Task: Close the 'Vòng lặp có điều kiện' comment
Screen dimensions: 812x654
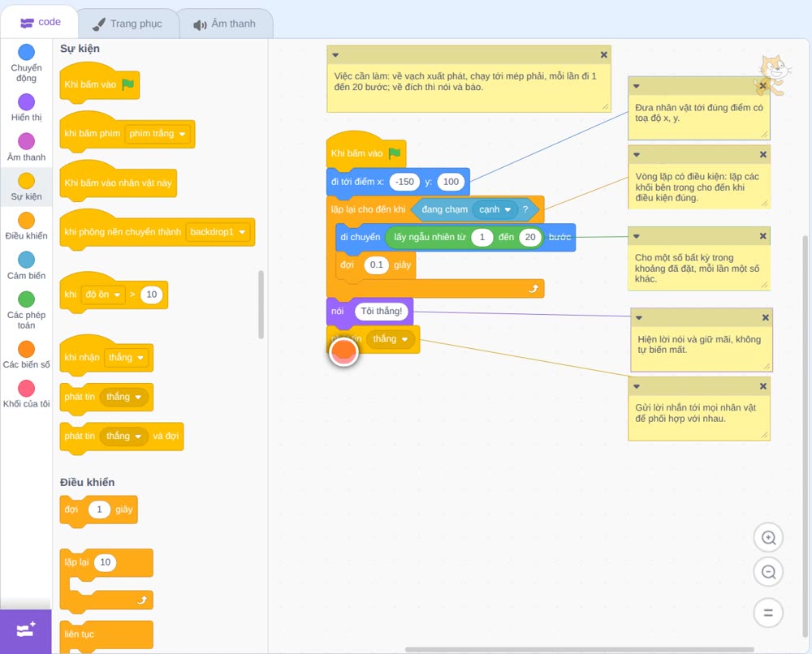Action: (762, 154)
